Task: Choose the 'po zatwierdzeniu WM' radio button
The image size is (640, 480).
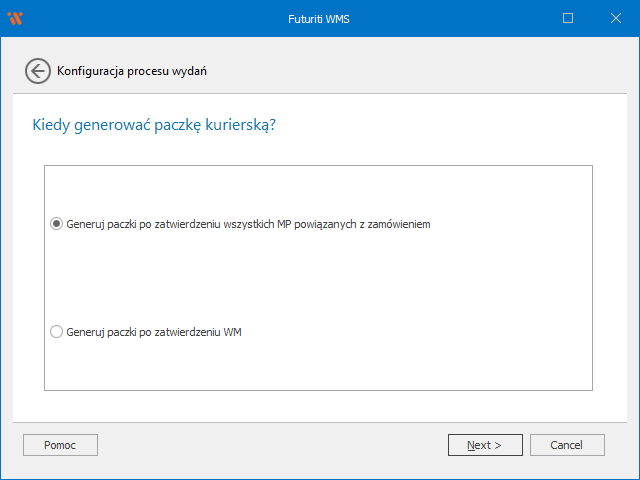Action: click(56, 332)
